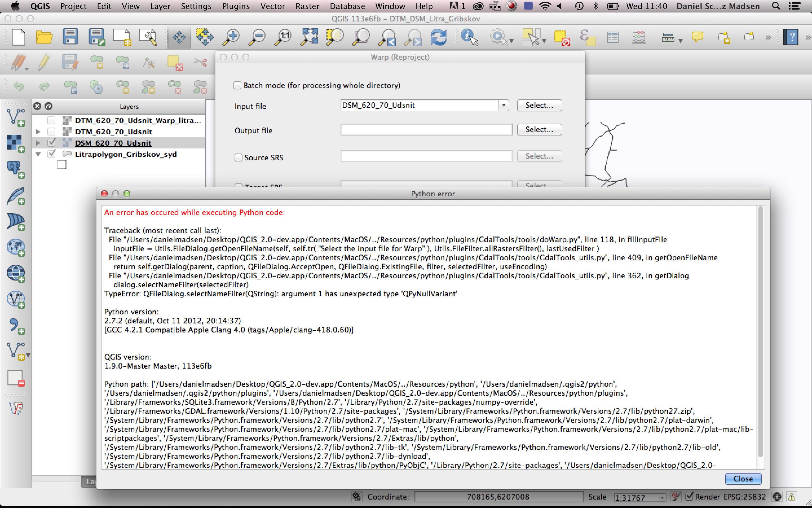Open the attribute table
Image resolution: width=812 pixels, height=508 pixels.
[613, 37]
